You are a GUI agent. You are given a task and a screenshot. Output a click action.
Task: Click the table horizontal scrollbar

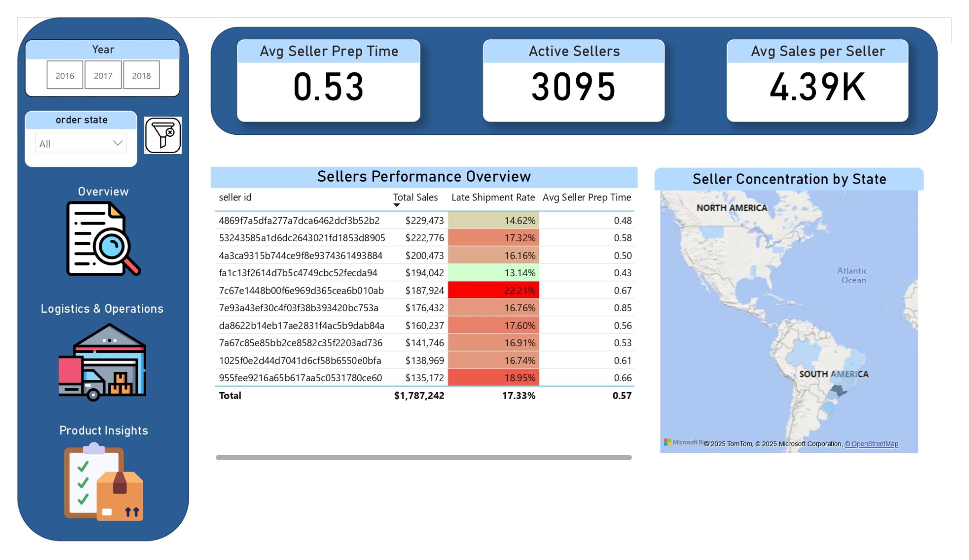[423, 457]
